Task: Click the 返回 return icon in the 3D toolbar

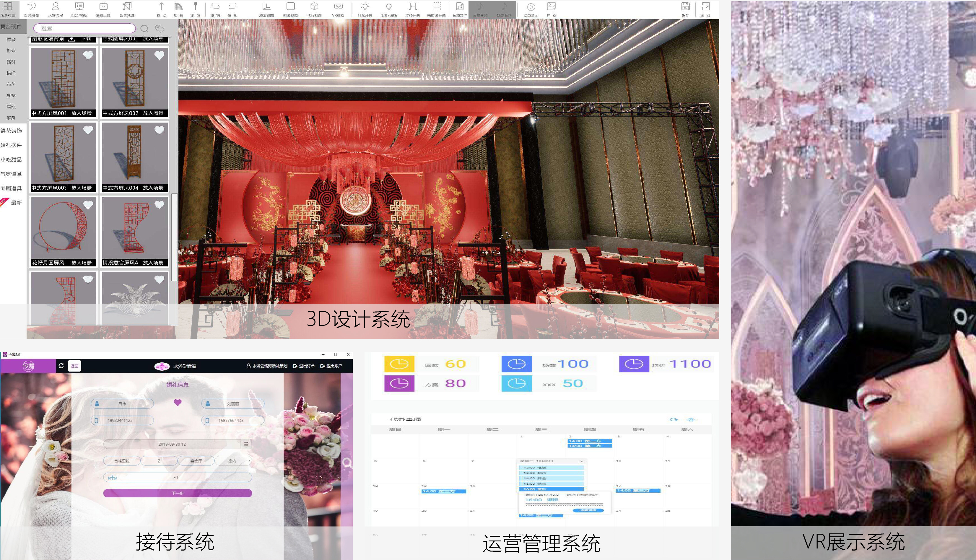Action: [705, 6]
